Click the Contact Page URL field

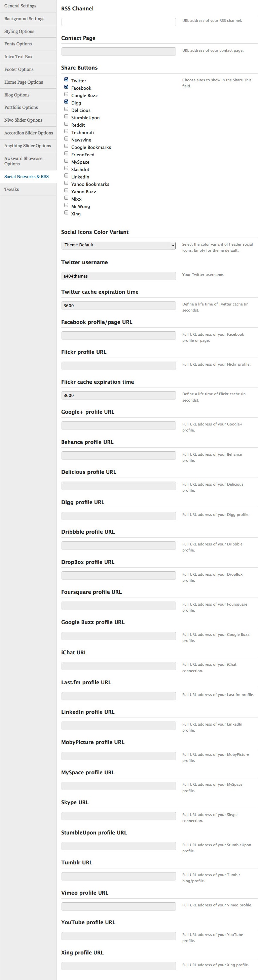(118, 51)
